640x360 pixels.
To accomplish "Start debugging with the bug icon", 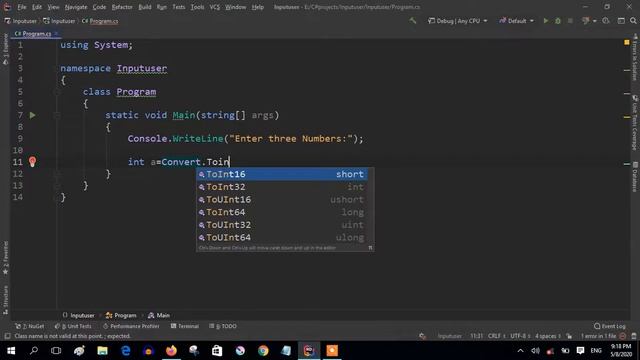I will 558,21.
